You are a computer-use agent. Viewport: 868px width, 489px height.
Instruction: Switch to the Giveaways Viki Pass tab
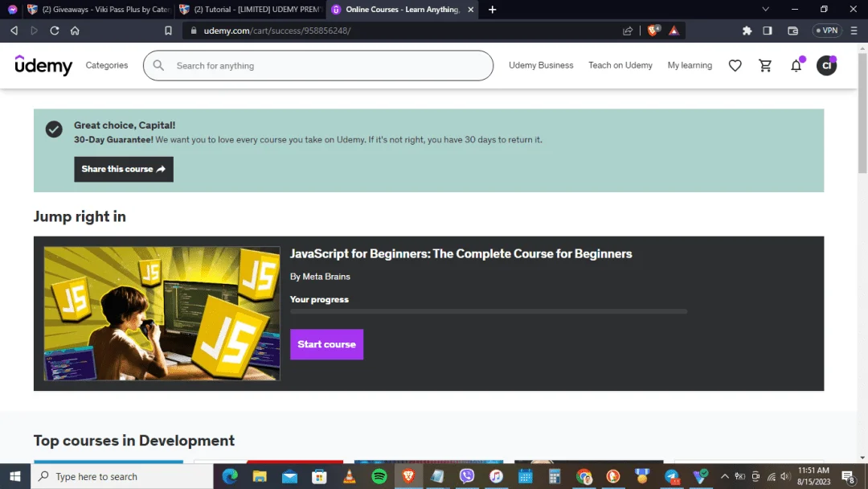pos(100,10)
